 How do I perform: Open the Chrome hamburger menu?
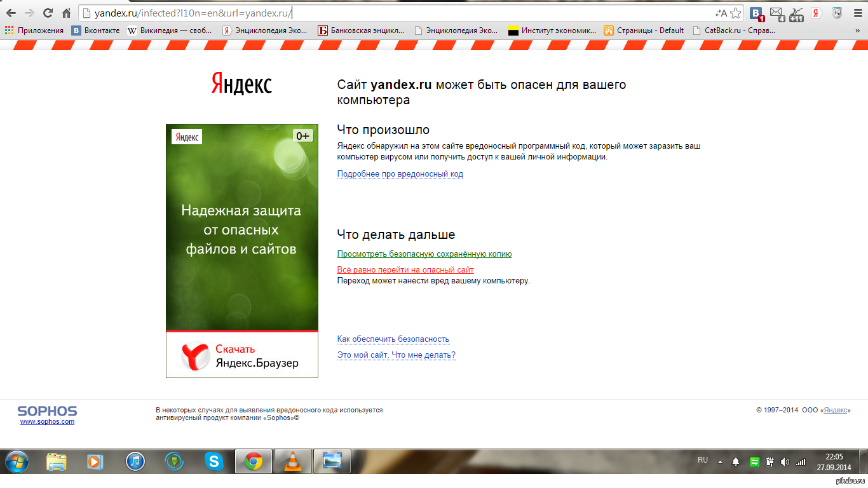pos(857,13)
